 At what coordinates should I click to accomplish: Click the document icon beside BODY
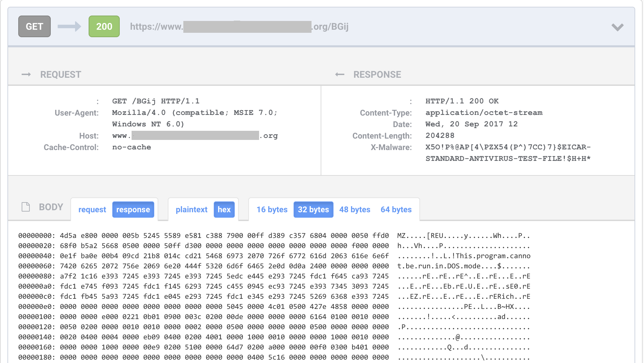point(25,207)
